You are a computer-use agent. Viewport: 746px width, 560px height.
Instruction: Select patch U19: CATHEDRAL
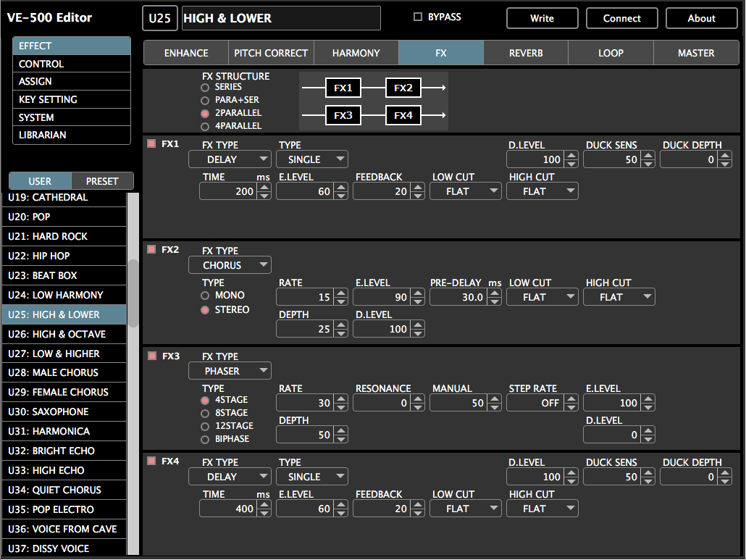tap(64, 198)
